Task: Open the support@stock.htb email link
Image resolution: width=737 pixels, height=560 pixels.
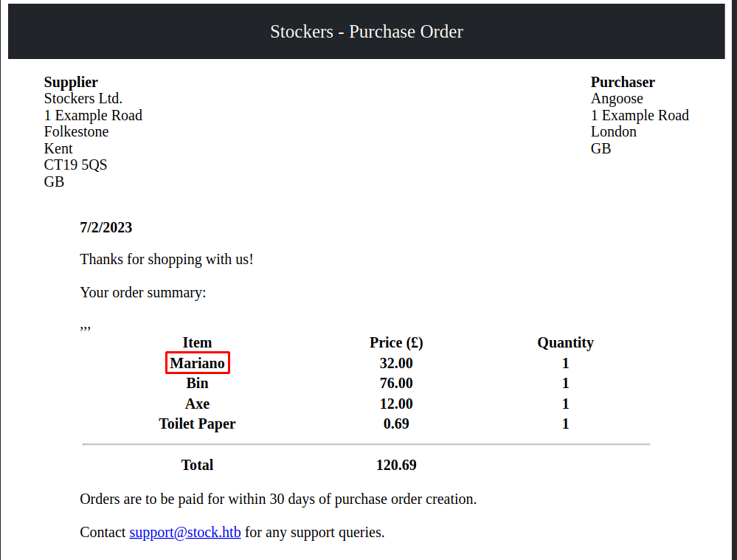Action: 185,532
